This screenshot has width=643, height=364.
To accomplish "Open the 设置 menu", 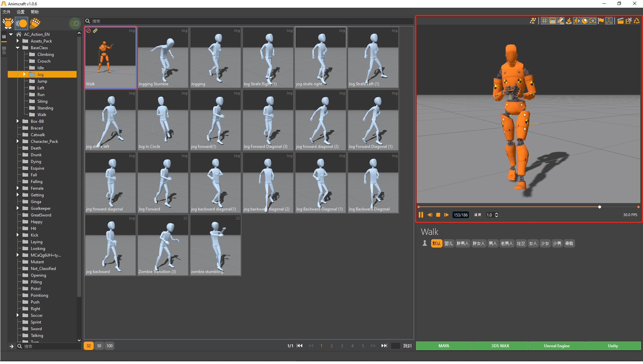I will point(20,12).
